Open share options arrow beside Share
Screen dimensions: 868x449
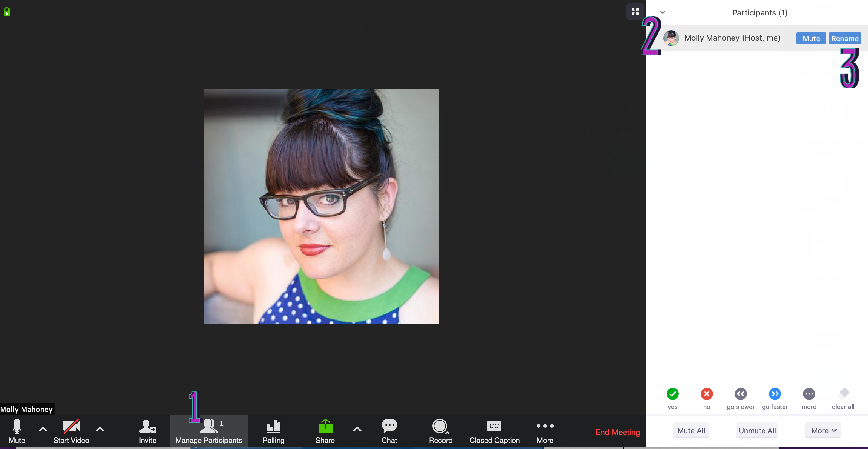coord(357,429)
